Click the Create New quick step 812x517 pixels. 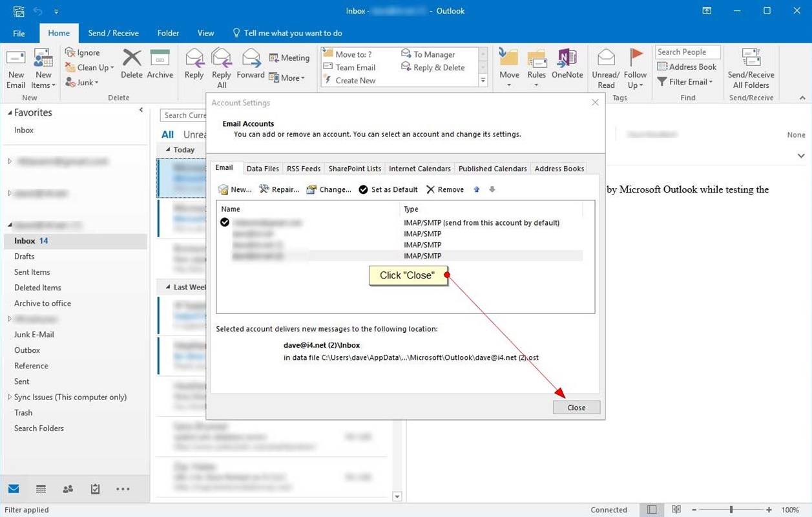point(349,80)
